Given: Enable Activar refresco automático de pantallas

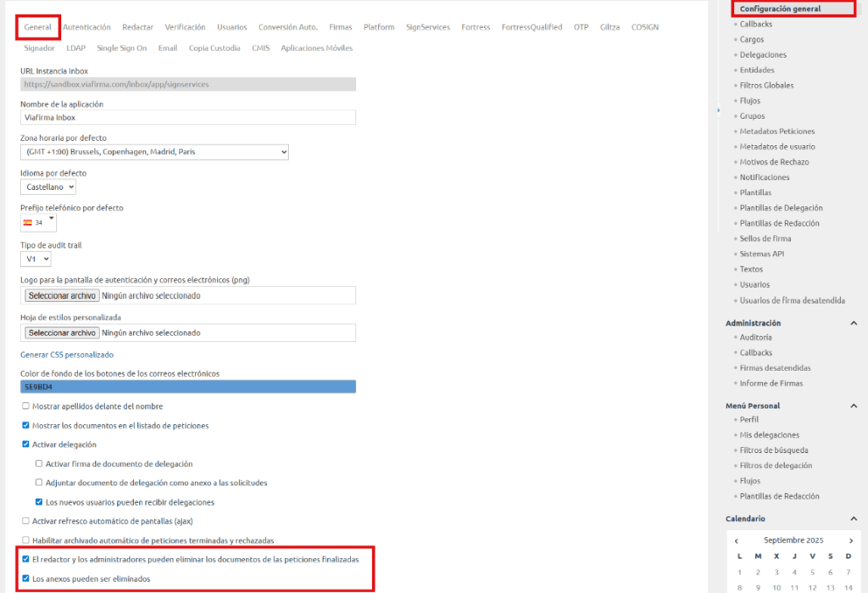Looking at the screenshot, I should [x=25, y=521].
